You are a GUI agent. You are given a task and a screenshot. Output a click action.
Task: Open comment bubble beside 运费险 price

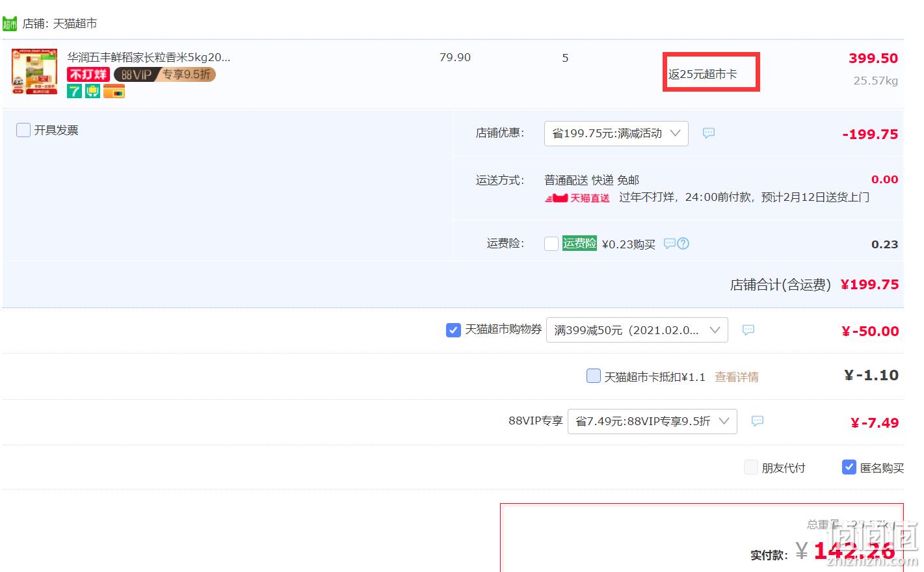tap(669, 244)
